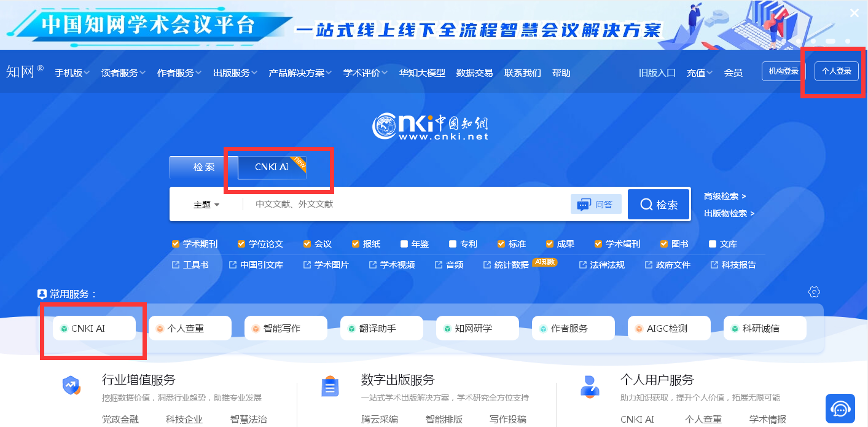The image size is (868, 427).
Task: Click the CNKI 中国知网 logo
Action: 430,127
